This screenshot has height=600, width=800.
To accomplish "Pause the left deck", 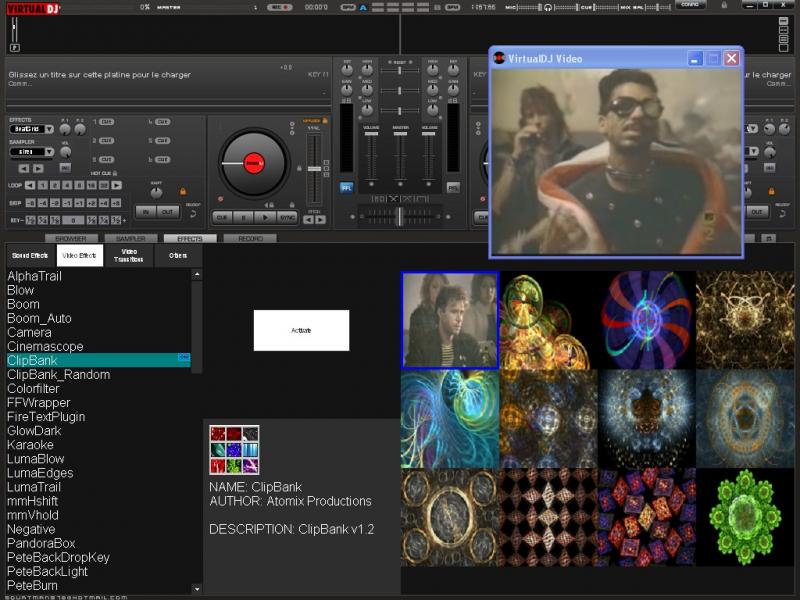I will point(241,217).
